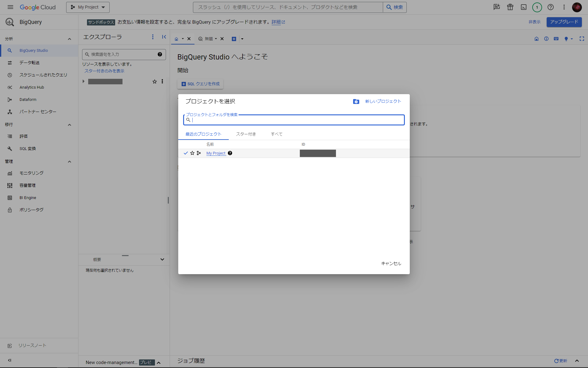The image size is (588, 368).
Task: Open the chat feedback icon
Action: tap(496, 7)
